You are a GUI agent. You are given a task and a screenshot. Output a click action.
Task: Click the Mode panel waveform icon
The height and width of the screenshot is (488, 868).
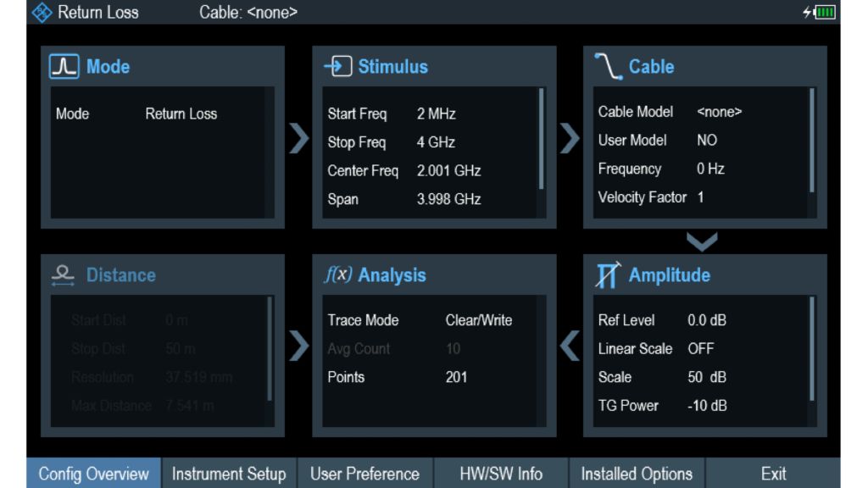(64, 67)
